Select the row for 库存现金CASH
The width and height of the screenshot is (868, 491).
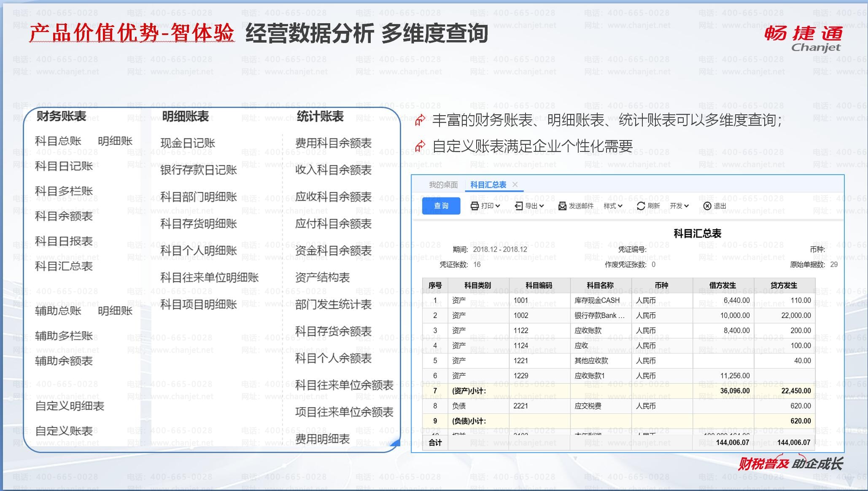click(597, 300)
